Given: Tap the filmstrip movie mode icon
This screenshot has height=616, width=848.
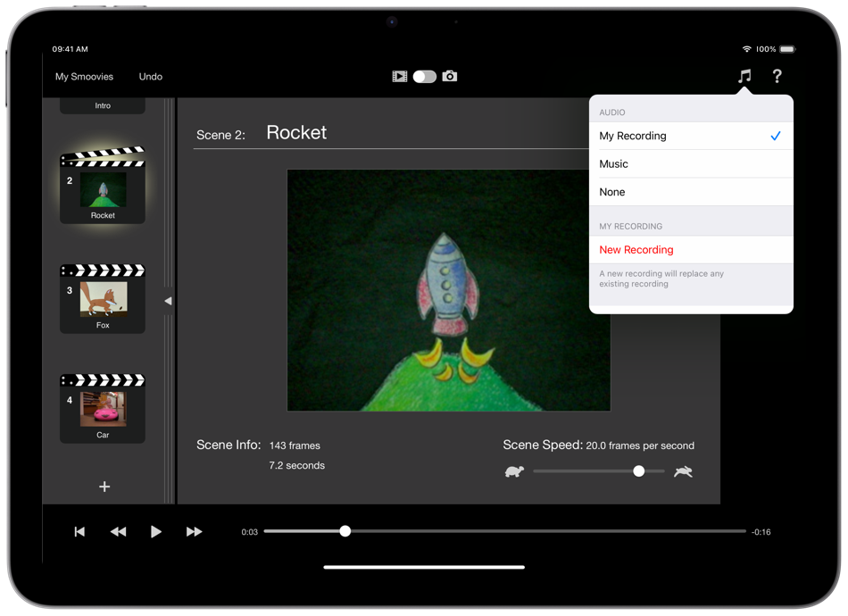Looking at the screenshot, I should 400,76.
